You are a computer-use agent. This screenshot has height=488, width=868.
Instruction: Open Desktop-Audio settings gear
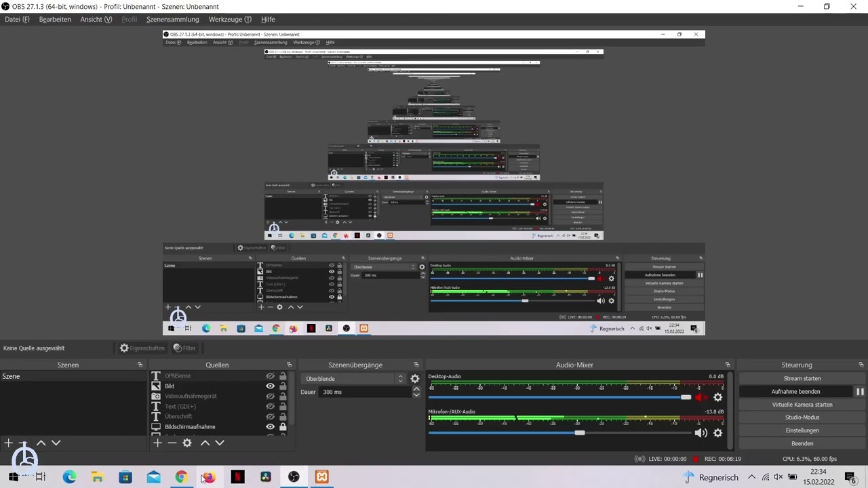click(x=718, y=397)
